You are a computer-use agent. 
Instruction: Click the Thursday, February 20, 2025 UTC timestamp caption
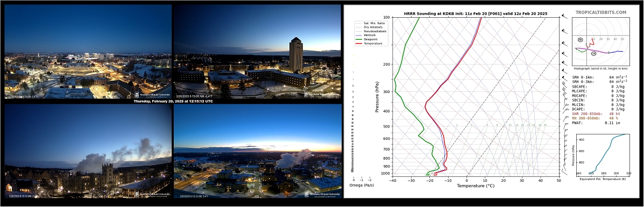click(x=173, y=101)
